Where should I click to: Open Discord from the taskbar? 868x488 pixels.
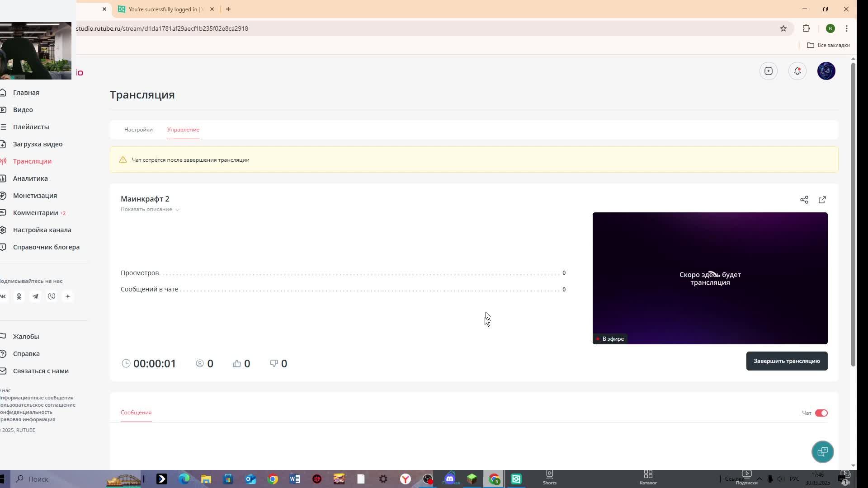(449, 479)
